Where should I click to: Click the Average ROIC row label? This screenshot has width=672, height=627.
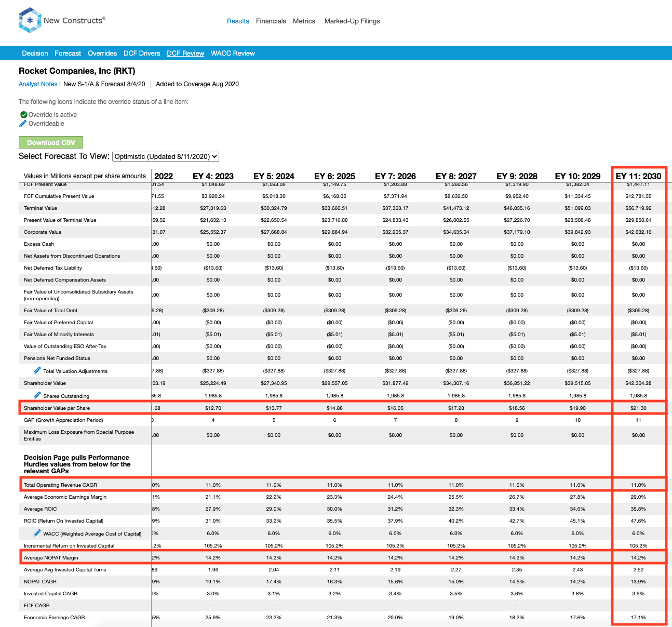tap(41, 509)
